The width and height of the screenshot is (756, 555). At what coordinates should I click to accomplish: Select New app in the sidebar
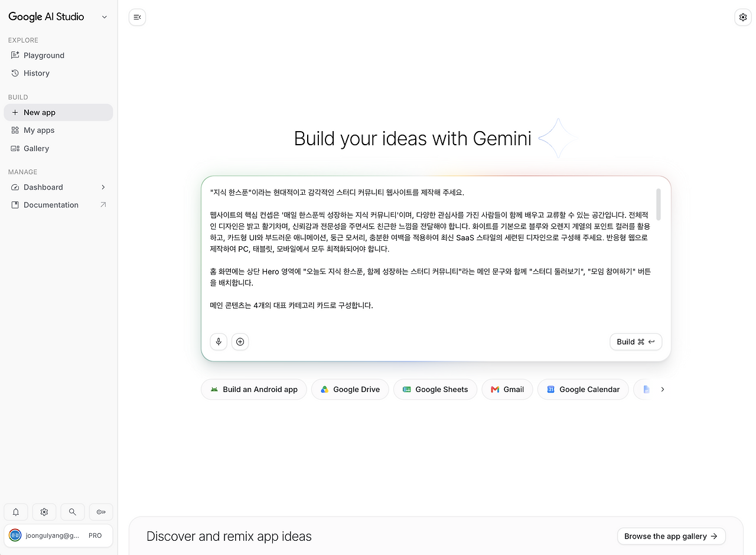coord(58,112)
